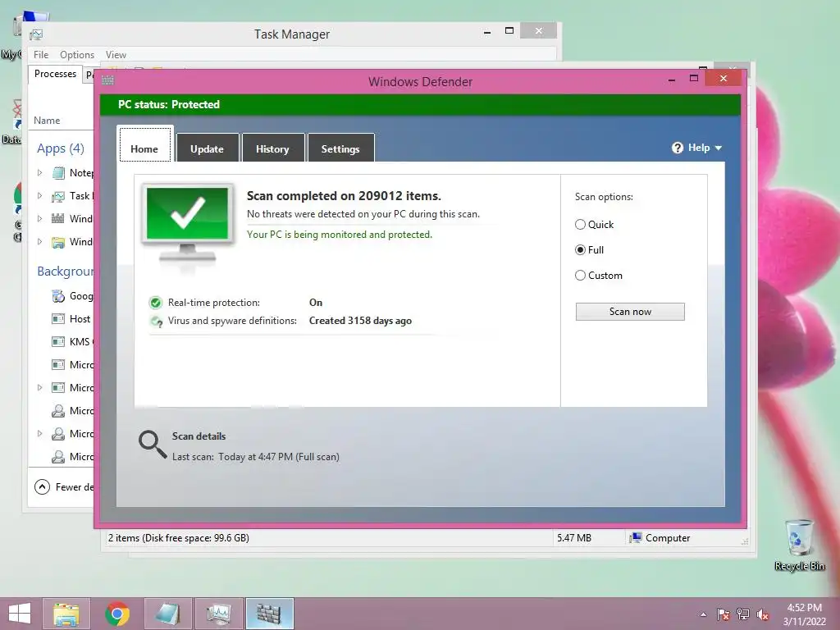This screenshot has height=630, width=840.
Task: Click the Notepad app icon in Task Manager
Action: coord(58,173)
